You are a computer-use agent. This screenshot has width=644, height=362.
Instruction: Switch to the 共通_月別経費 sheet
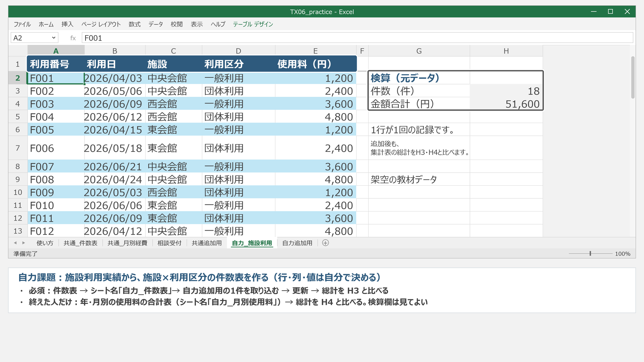[127, 243]
